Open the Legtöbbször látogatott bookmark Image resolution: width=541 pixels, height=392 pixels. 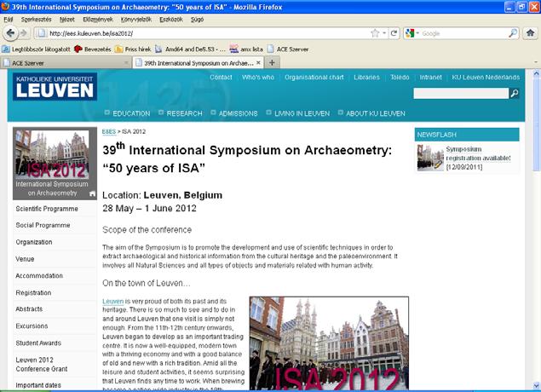(36, 49)
